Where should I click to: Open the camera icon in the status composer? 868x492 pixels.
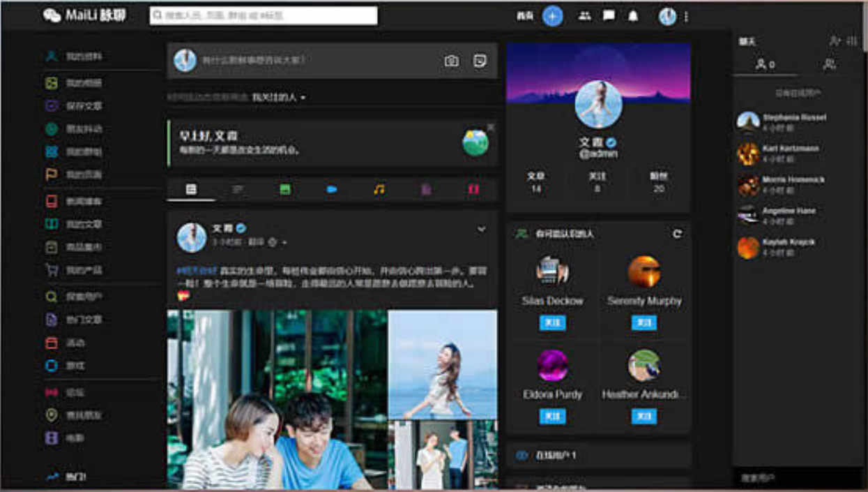click(451, 61)
